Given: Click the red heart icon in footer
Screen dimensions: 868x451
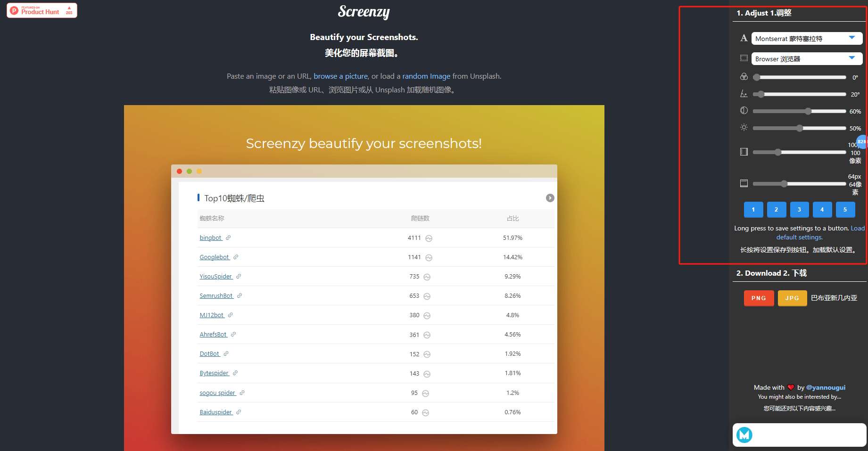Looking at the screenshot, I should click(791, 387).
